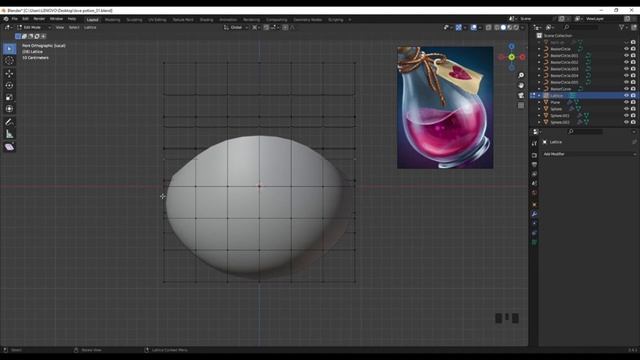Select the Scale tool
The width and height of the screenshot is (640, 360).
click(x=9, y=97)
